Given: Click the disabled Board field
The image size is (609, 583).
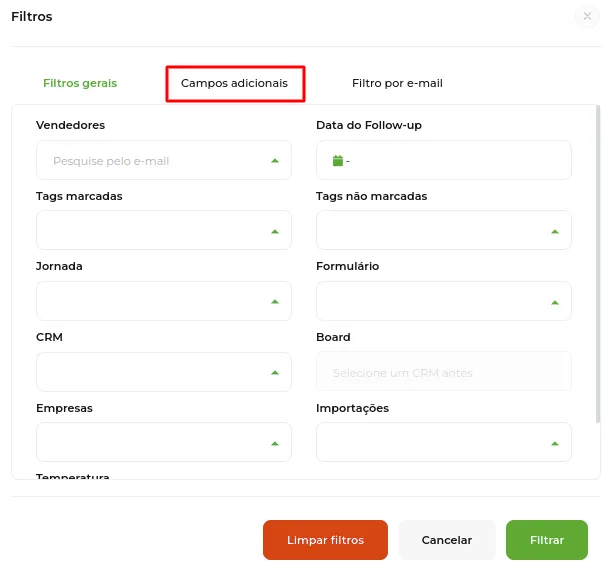Looking at the screenshot, I should point(444,372).
